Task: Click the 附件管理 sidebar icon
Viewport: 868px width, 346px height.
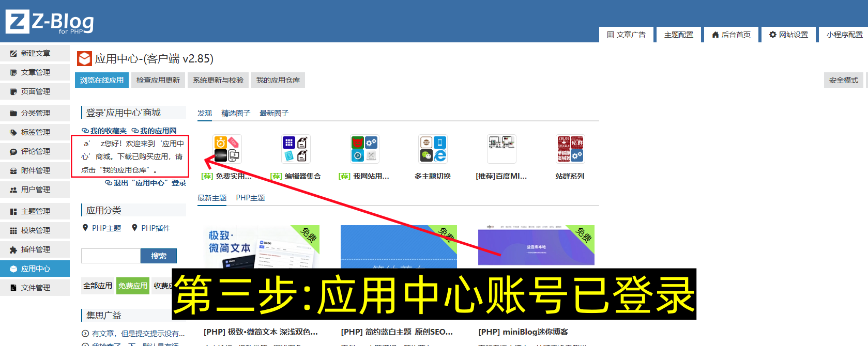Action: tap(13, 170)
